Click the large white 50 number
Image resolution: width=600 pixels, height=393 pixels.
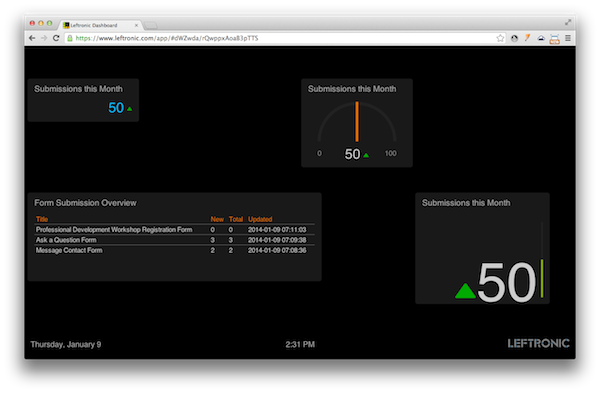[x=507, y=282]
